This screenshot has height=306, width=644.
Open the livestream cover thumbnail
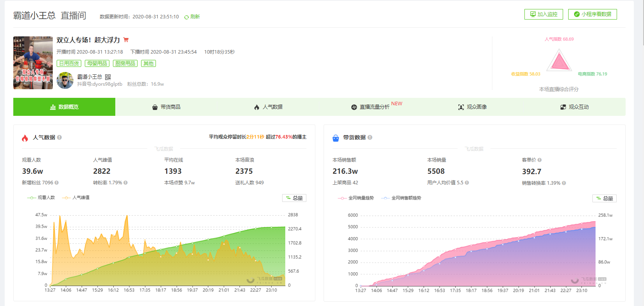33,63
